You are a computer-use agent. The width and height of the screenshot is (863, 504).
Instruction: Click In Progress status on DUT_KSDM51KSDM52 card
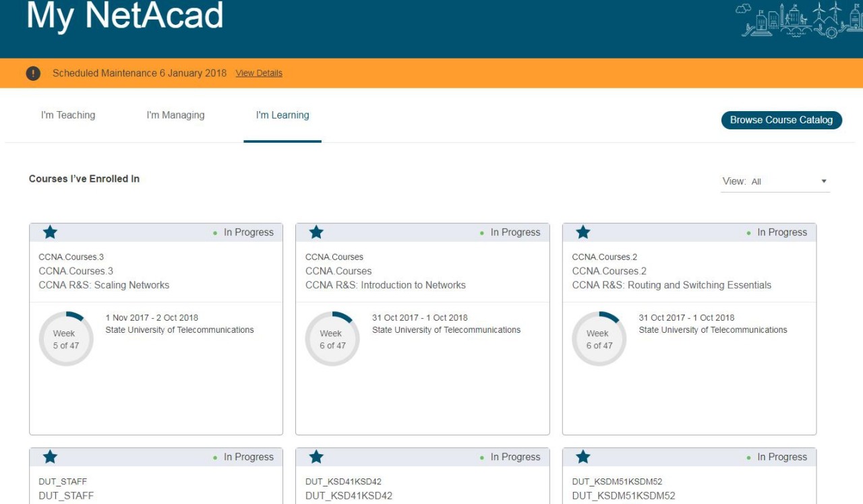coord(777,457)
